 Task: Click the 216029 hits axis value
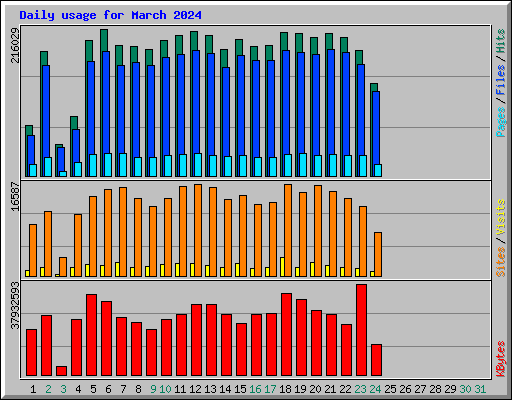tap(15, 45)
